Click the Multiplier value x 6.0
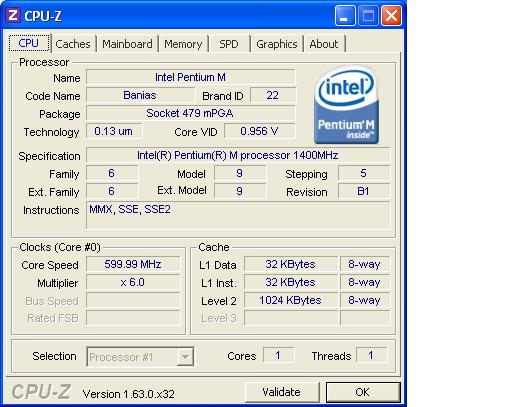 (x=133, y=282)
